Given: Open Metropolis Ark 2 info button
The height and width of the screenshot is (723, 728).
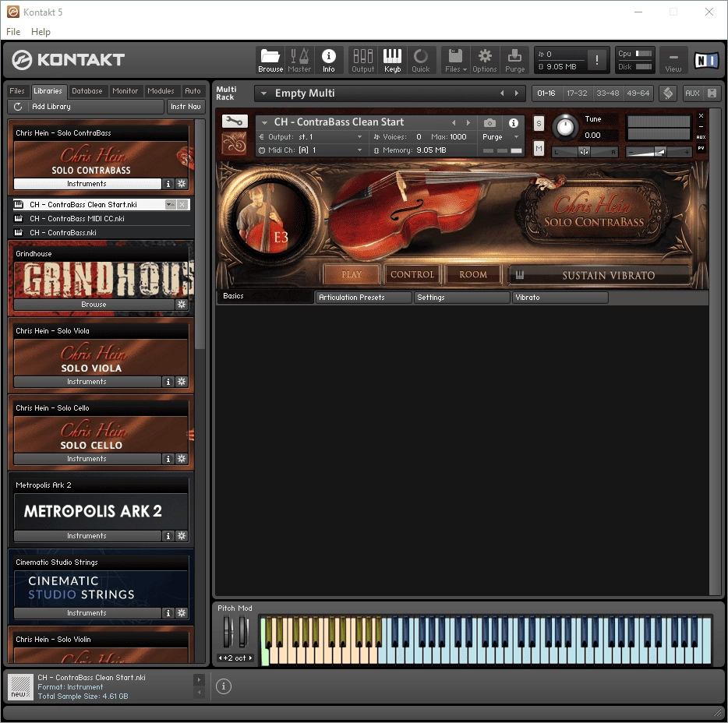Looking at the screenshot, I should 168,535.
